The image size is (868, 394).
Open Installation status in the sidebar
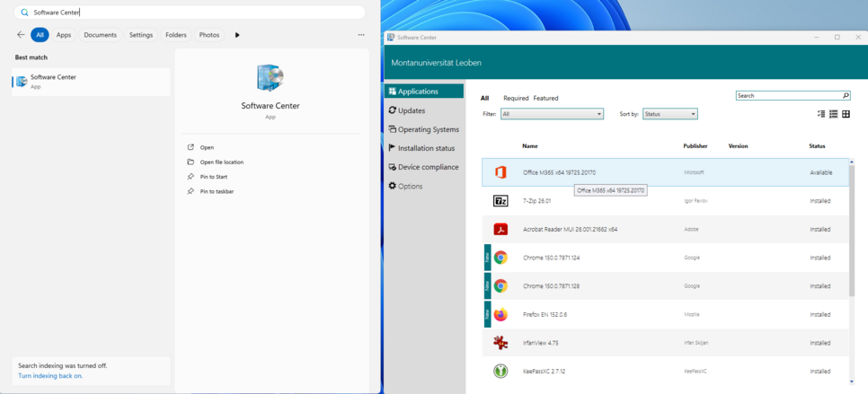(x=423, y=148)
